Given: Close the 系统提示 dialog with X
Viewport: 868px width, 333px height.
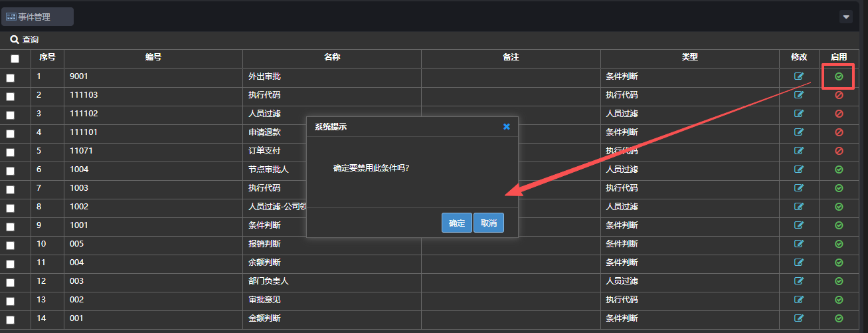Looking at the screenshot, I should [x=506, y=126].
